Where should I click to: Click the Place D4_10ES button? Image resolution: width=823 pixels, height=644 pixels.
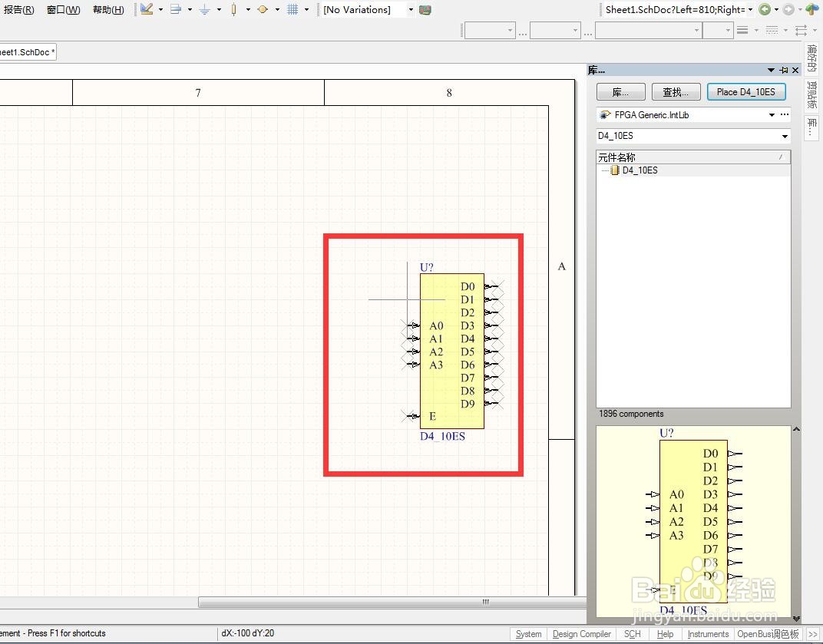746,92
